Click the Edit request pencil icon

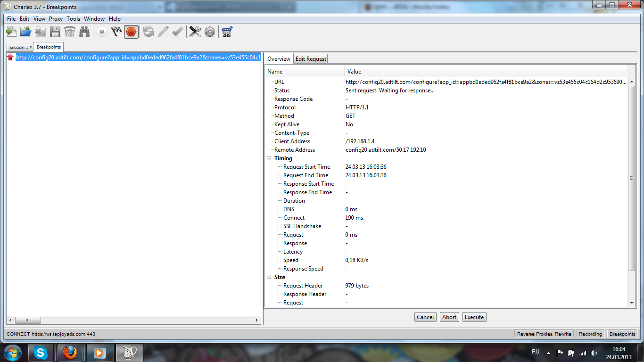coord(163,32)
